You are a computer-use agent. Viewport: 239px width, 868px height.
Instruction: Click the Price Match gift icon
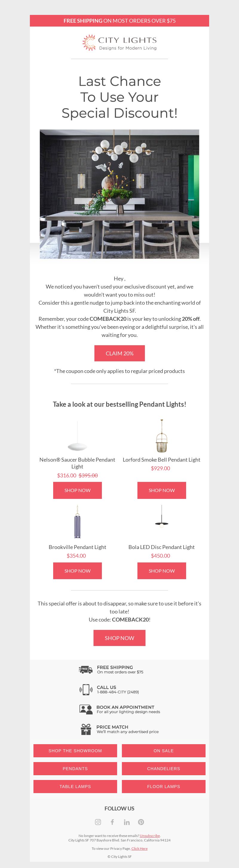pyautogui.click(x=86, y=729)
